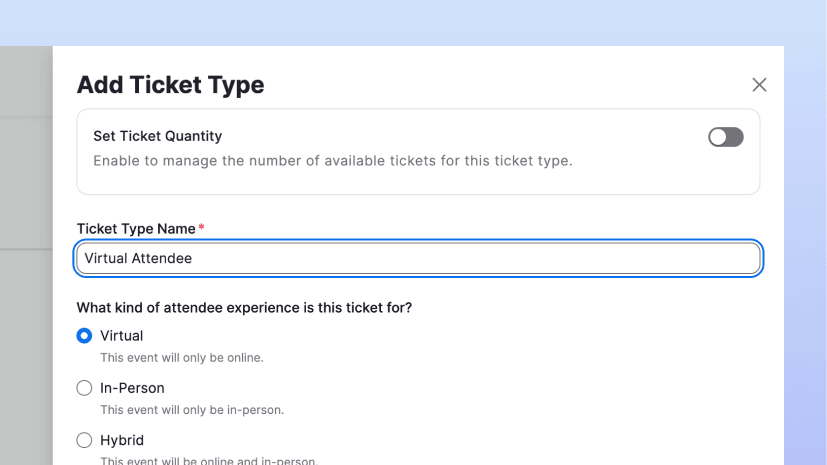This screenshot has width=827, height=465.
Task: Click the attendee experience question text
Action: click(x=244, y=308)
